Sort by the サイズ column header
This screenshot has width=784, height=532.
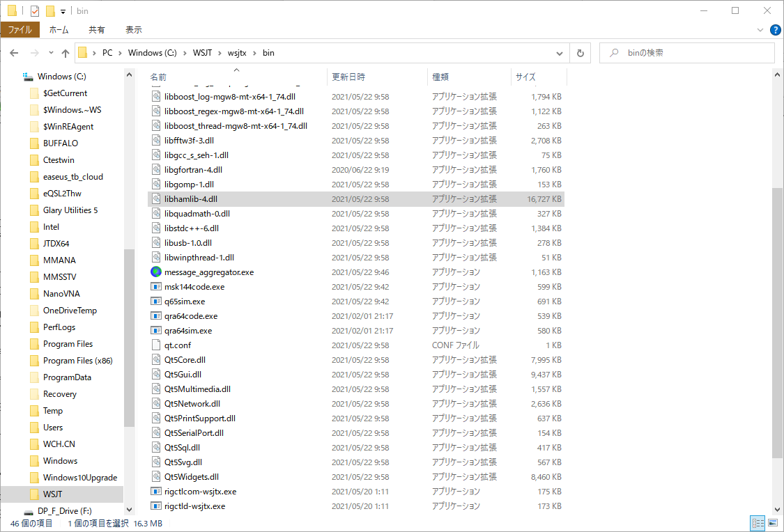(539, 77)
